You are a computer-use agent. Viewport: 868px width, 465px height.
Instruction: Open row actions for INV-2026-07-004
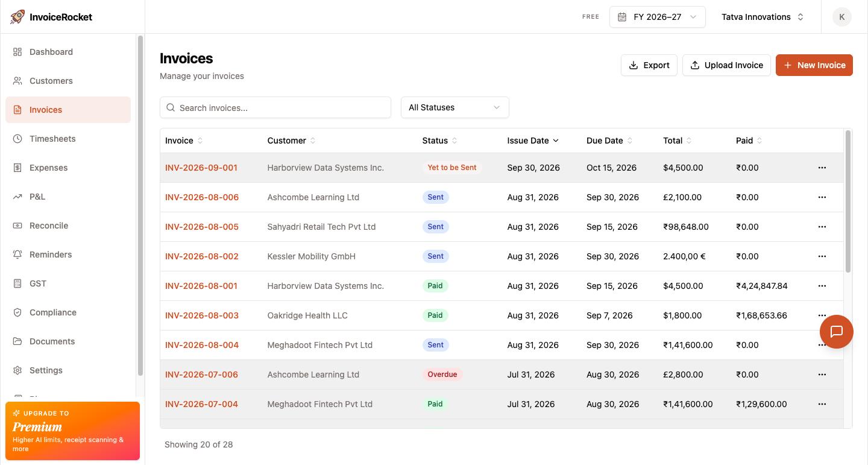coord(822,404)
